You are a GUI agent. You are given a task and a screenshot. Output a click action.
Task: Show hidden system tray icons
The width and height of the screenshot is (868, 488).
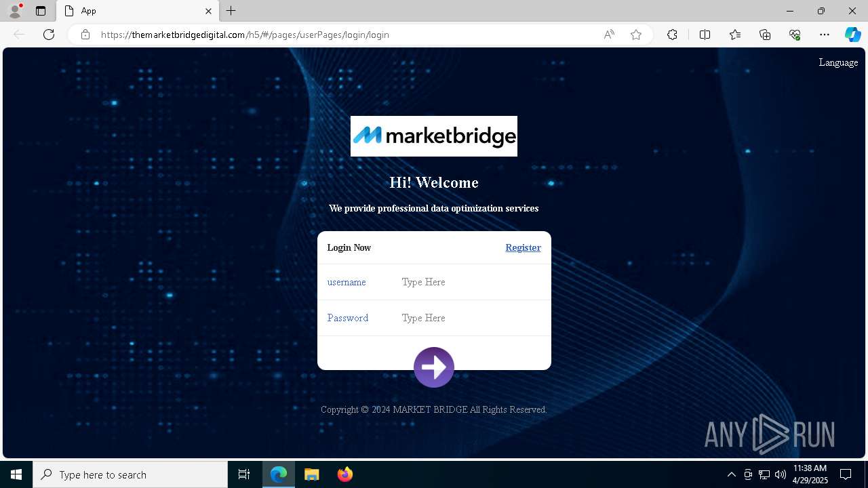[731, 474]
